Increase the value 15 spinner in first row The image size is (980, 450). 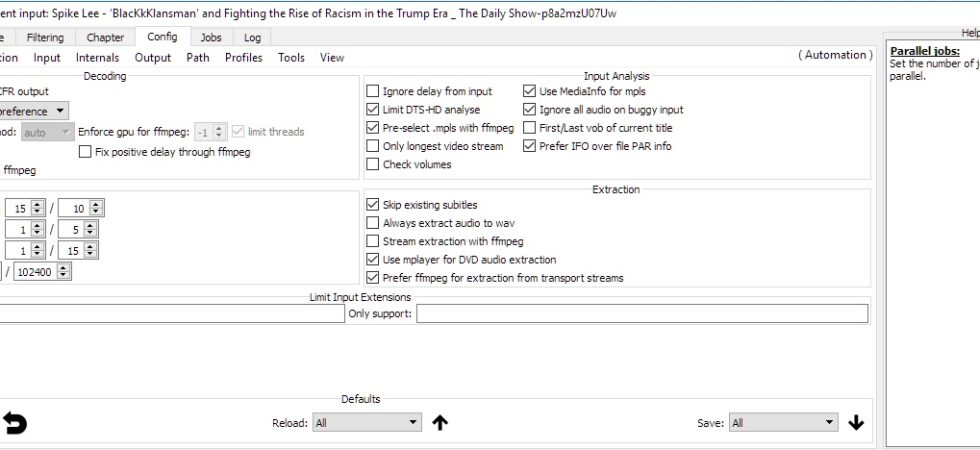(38, 204)
